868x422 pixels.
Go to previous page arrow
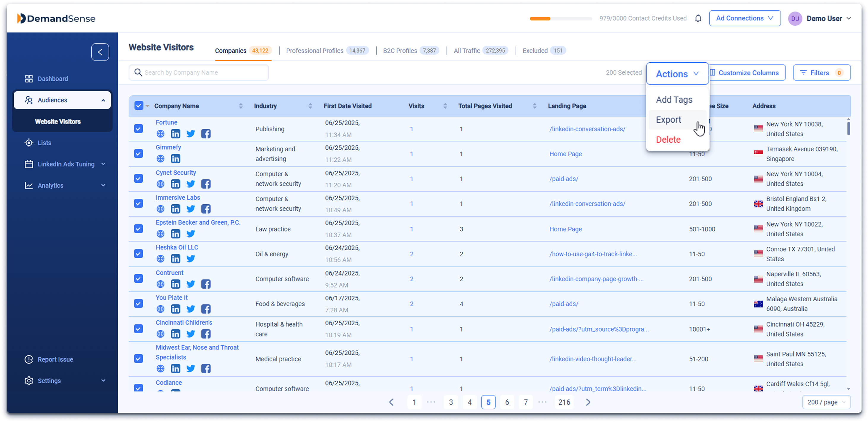(x=391, y=402)
